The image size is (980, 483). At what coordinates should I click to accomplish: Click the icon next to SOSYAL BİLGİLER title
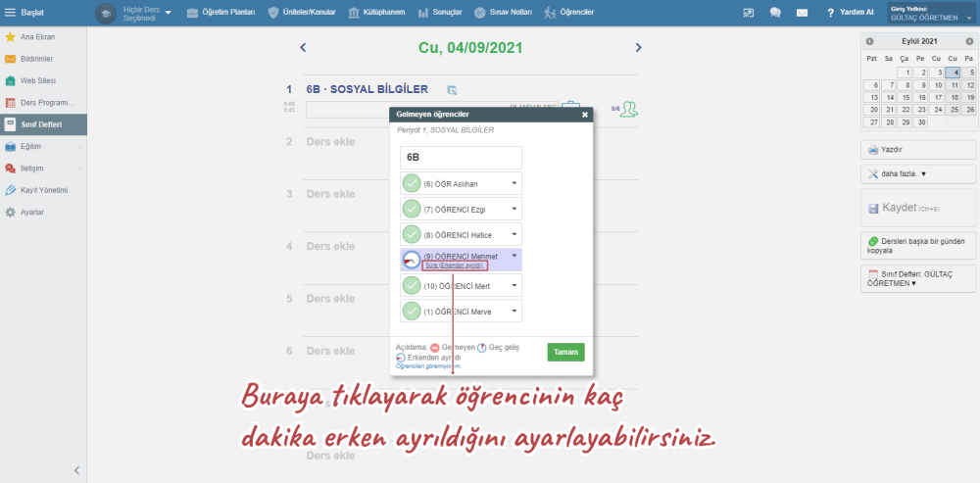tap(452, 90)
